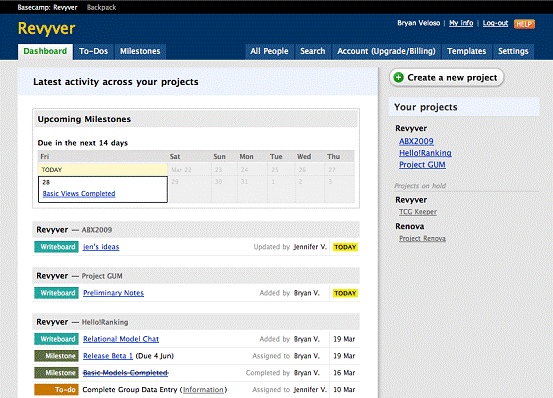Click the Projects on hold label
The width and height of the screenshot is (553, 398).
pyautogui.click(x=420, y=186)
